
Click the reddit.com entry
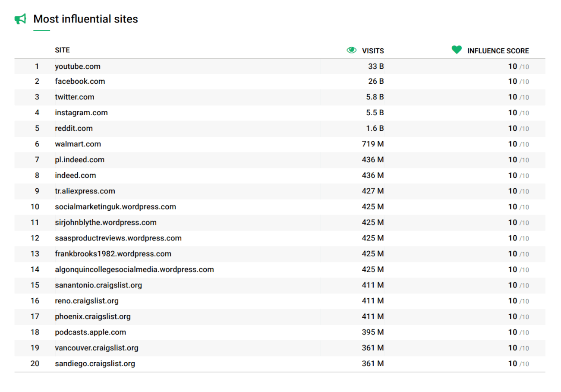pyautogui.click(x=73, y=128)
